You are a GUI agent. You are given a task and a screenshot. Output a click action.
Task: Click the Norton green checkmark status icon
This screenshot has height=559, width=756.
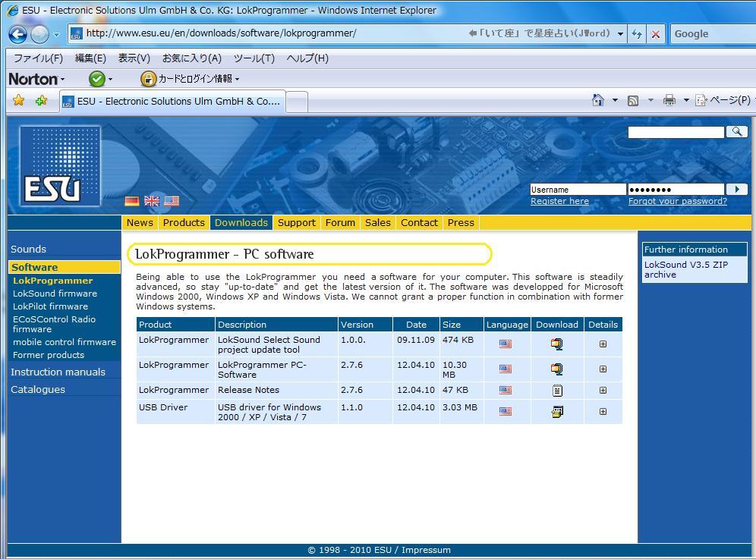point(97,79)
